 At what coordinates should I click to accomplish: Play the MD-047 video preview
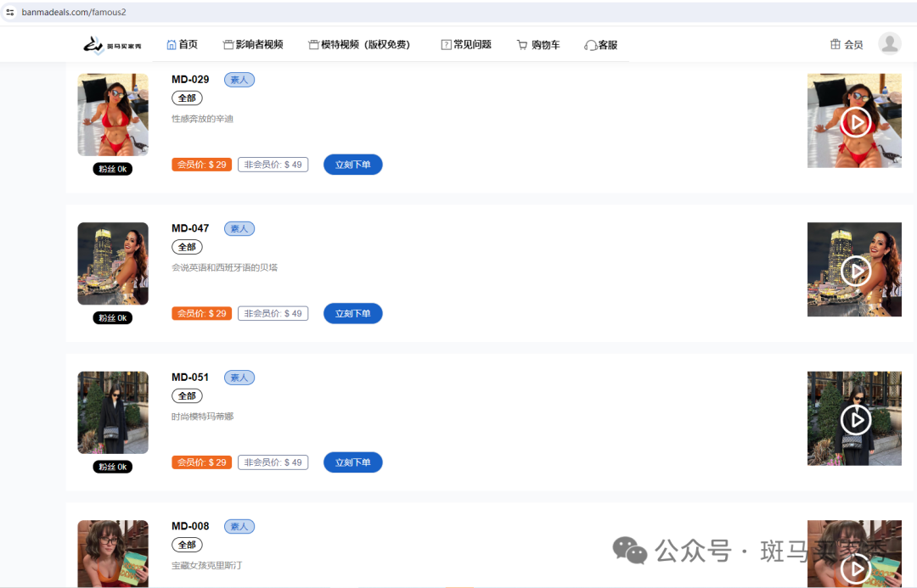pyautogui.click(x=855, y=270)
